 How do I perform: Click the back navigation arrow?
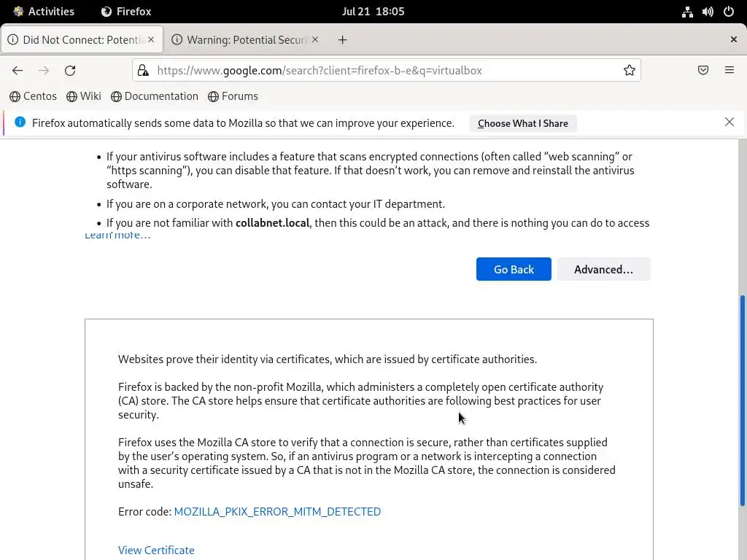[18, 71]
